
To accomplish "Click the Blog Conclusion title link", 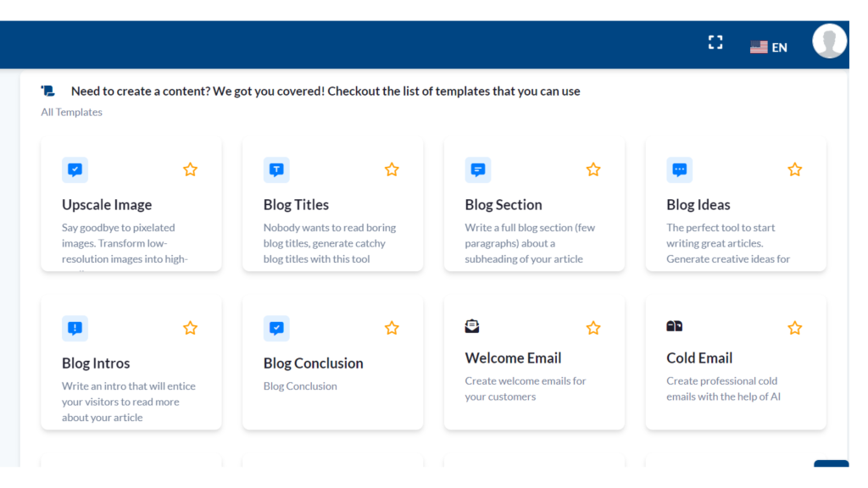I will [x=313, y=363].
